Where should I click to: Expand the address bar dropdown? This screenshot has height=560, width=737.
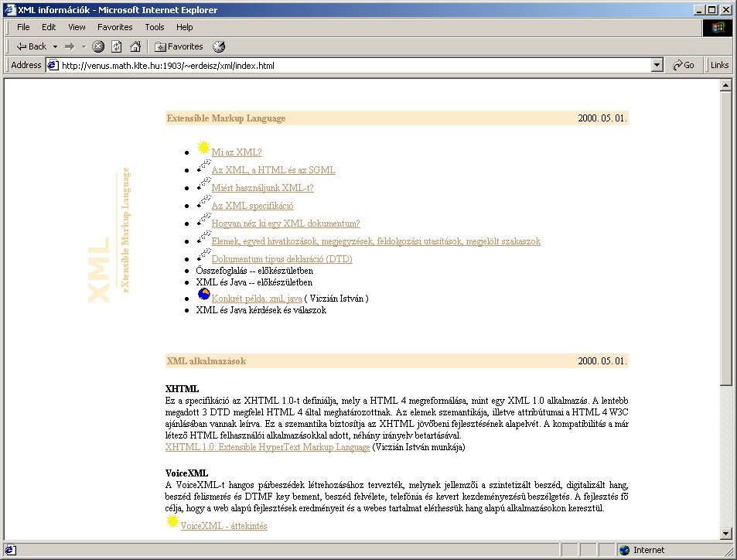[657, 65]
